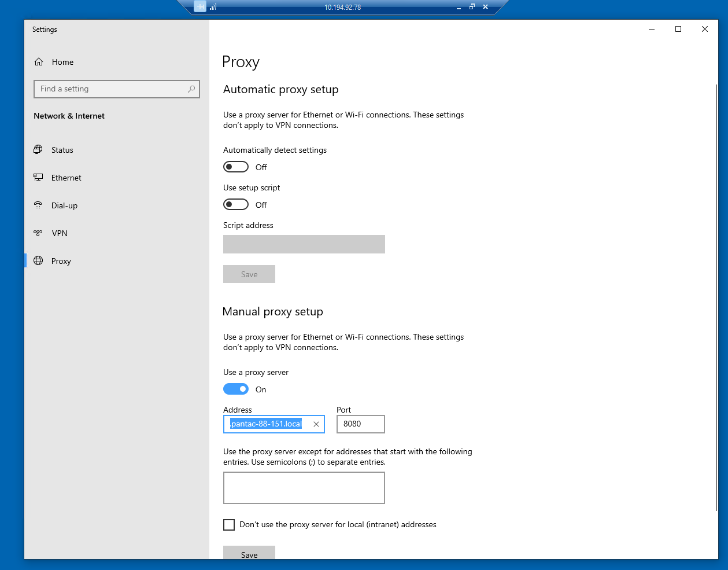Close the Settings window
The image size is (728, 570).
pos(705,29)
